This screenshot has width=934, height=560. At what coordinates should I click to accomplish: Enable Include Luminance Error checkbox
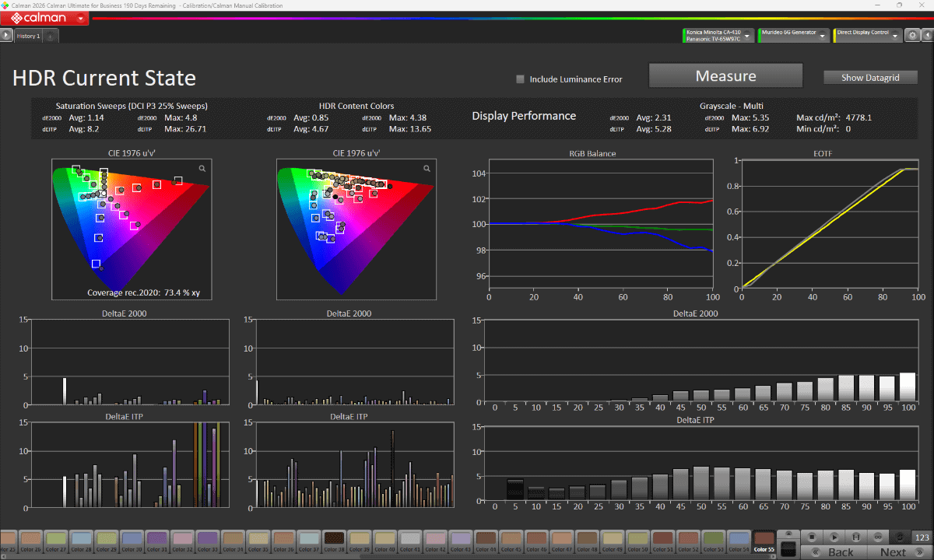(x=521, y=79)
